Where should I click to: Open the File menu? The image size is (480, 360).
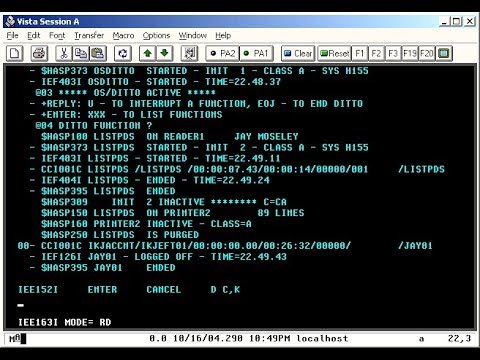[13, 35]
